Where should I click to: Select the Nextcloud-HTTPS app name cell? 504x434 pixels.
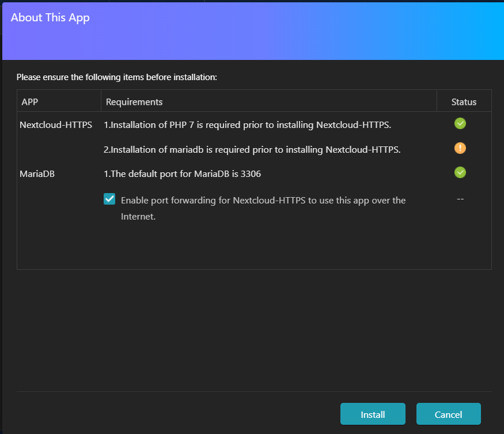tap(56, 125)
